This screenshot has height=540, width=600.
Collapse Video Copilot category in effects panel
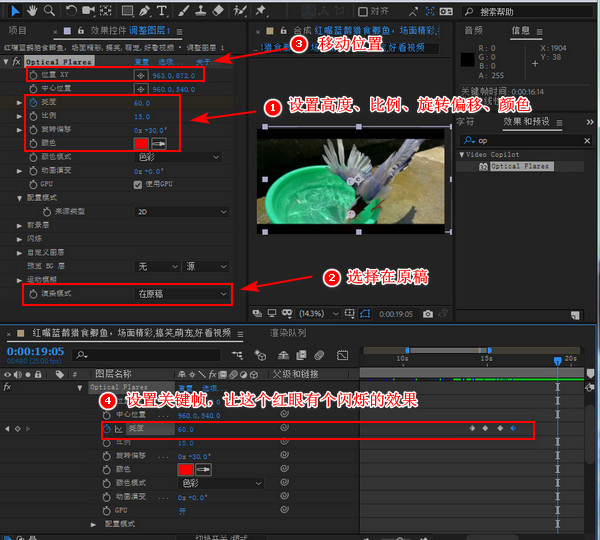click(462, 155)
